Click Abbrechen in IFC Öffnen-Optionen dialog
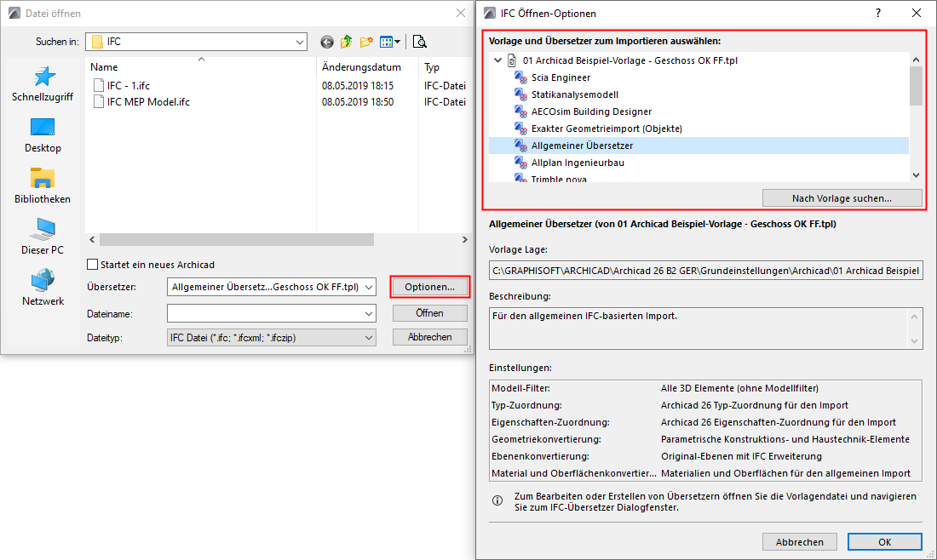 click(800, 542)
